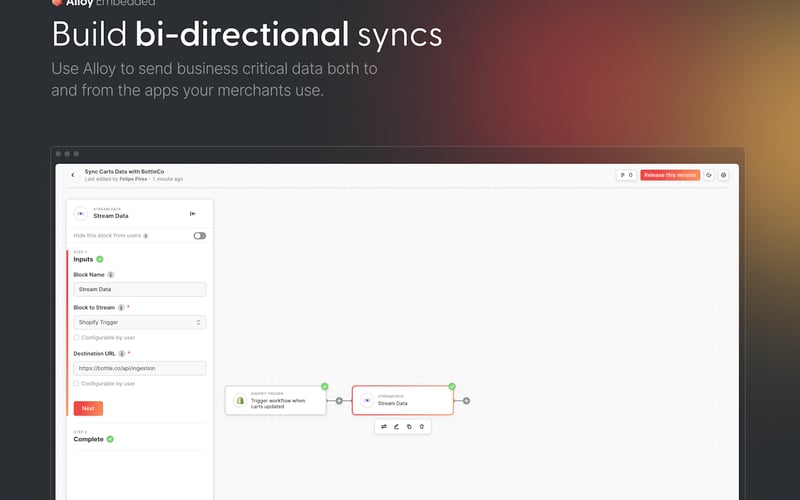Check Configurable by user under Destination URL
The width and height of the screenshot is (800, 500).
coord(77,384)
